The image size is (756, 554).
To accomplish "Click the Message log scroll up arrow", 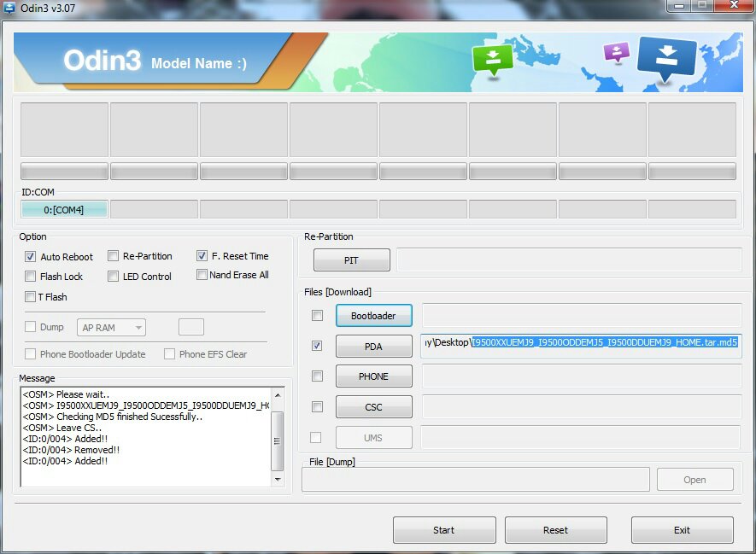I will coord(278,395).
